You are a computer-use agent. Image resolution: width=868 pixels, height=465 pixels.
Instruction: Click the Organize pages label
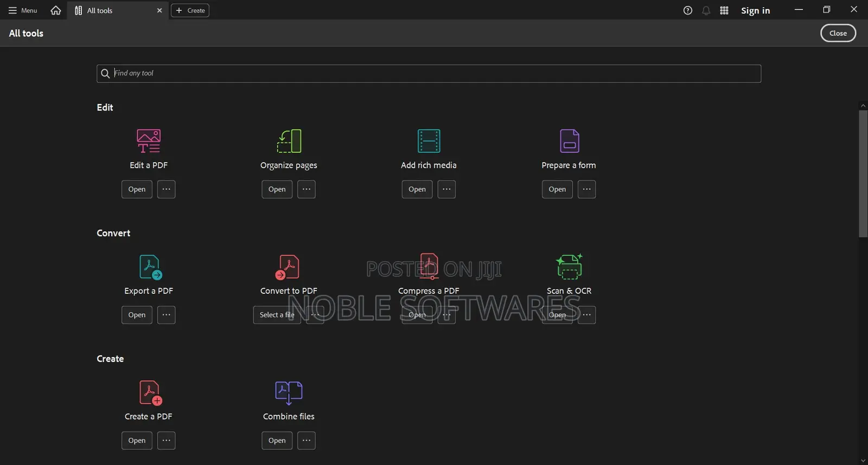289,165
